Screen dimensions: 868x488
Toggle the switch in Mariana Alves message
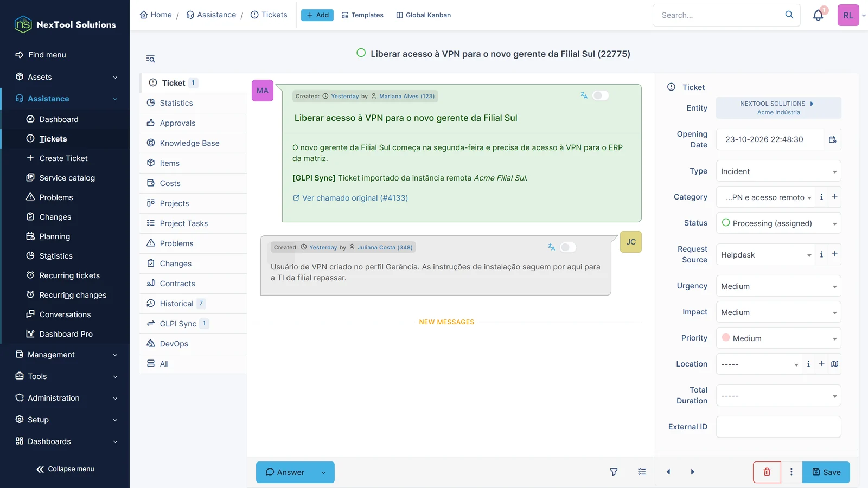pyautogui.click(x=601, y=95)
